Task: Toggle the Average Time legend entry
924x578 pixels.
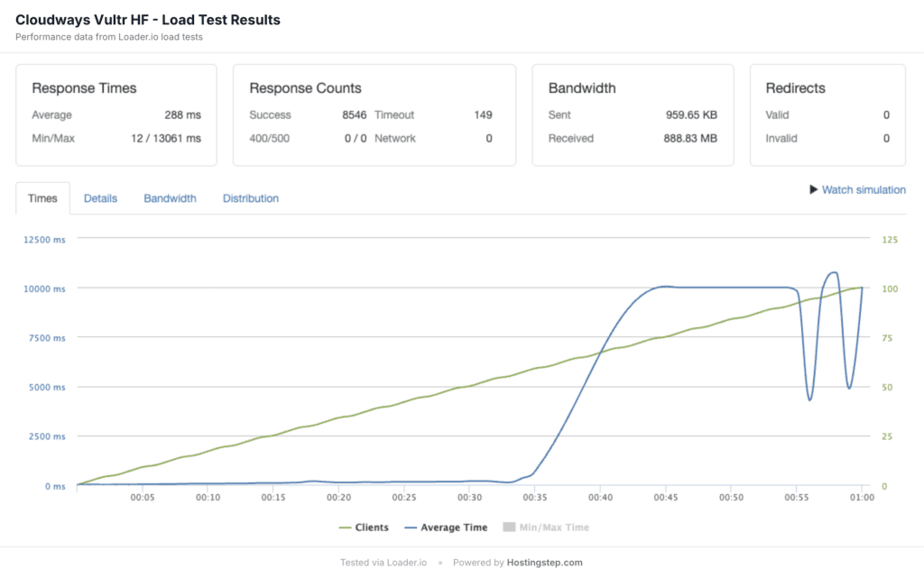Action: [x=446, y=528]
